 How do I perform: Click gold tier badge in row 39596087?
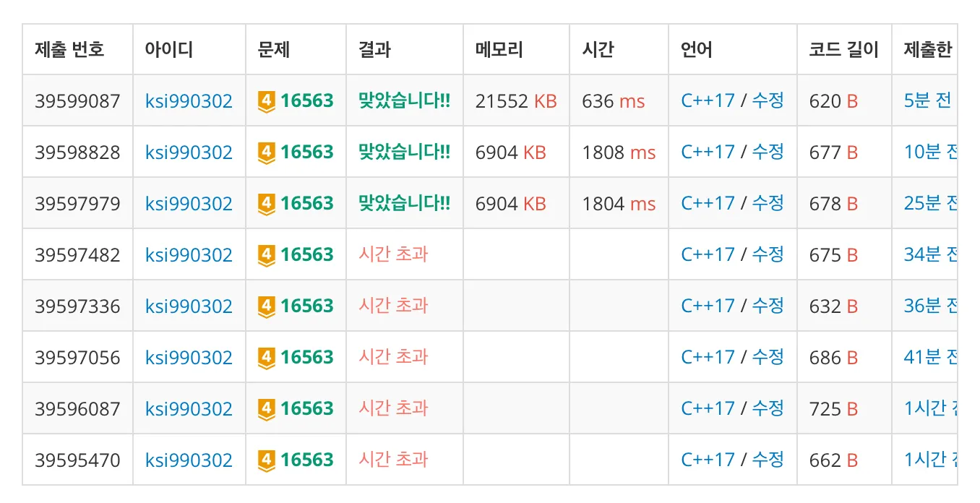pyautogui.click(x=267, y=409)
